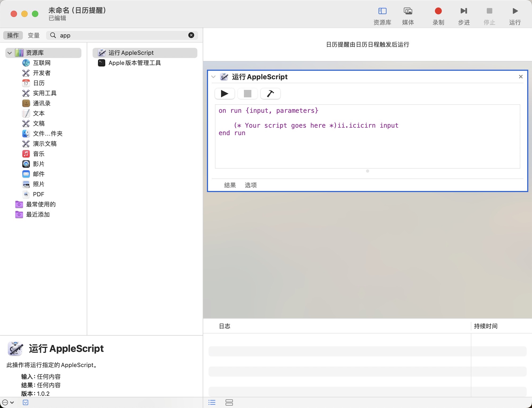Switch to the Variables tab
The image size is (532, 408).
[x=34, y=35]
